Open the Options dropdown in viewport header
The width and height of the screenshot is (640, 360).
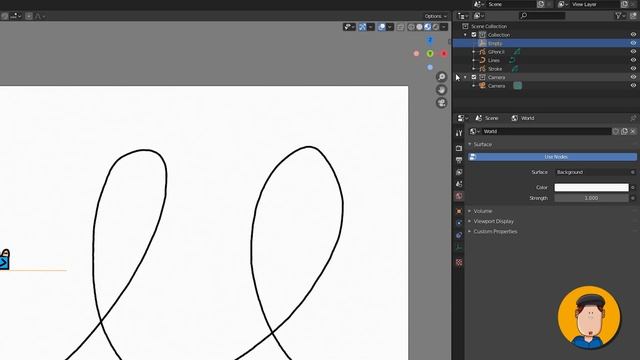436,16
